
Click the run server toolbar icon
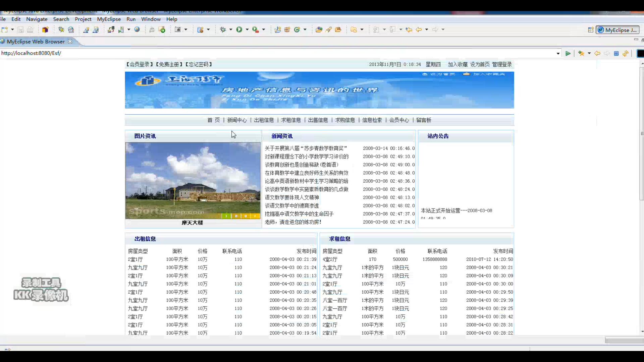tap(121, 29)
